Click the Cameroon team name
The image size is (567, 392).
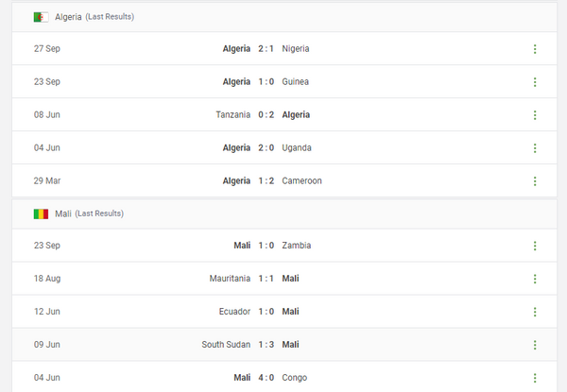click(301, 181)
